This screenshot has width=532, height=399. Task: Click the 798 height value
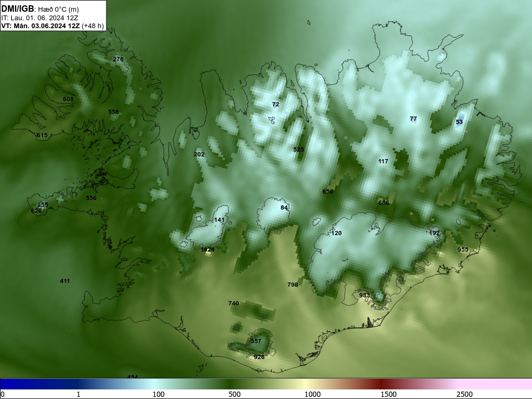[293, 284]
